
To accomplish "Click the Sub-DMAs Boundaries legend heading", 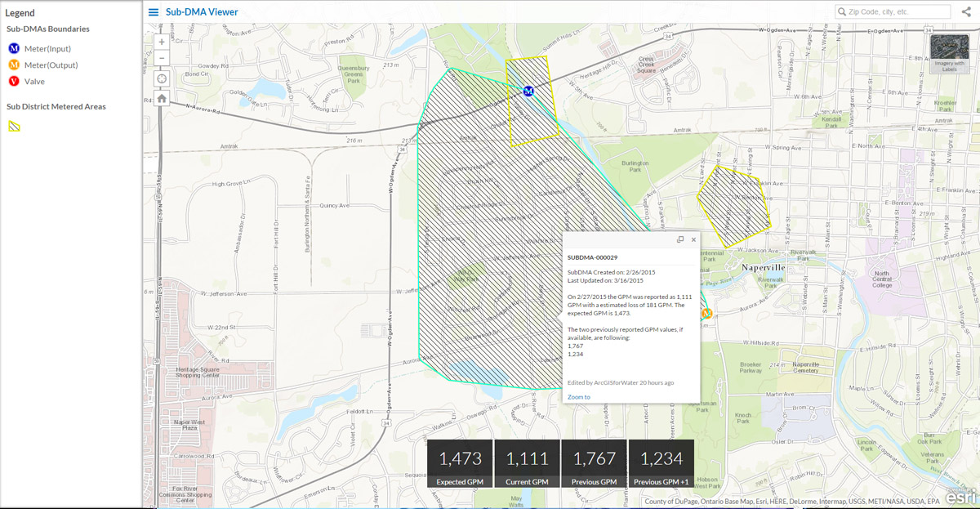I will tap(48, 29).
